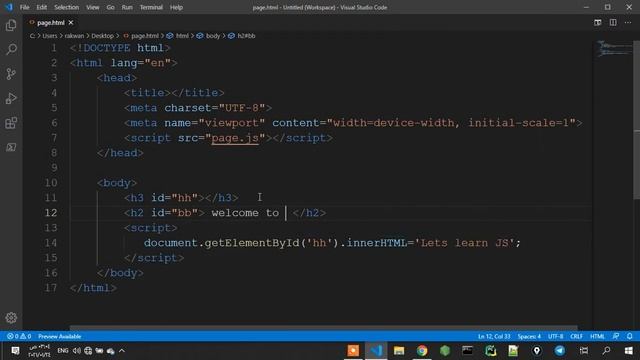
Task: Click Preview Available in status bar
Action: tap(60, 336)
